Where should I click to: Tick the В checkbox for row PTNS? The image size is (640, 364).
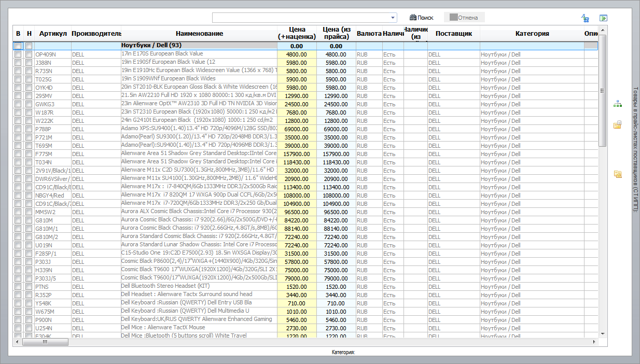click(x=18, y=286)
